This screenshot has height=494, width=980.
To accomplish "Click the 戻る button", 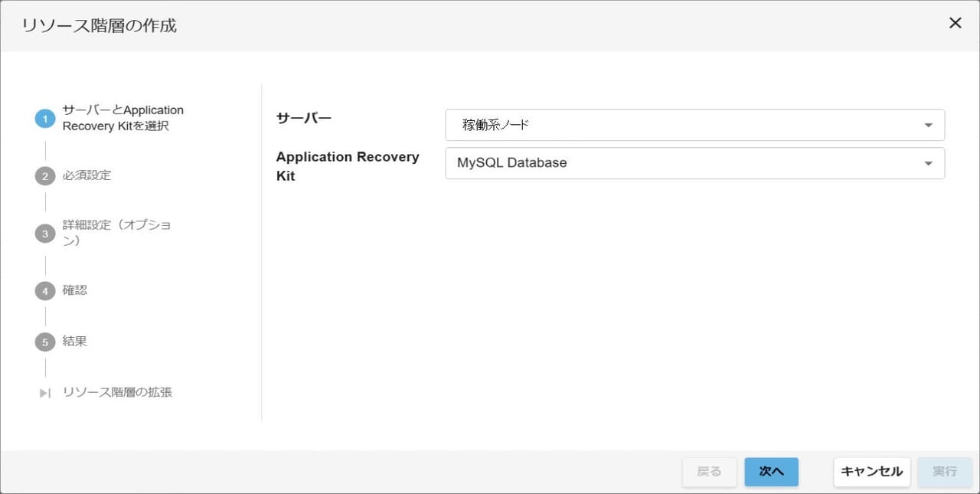I will tap(709, 472).
